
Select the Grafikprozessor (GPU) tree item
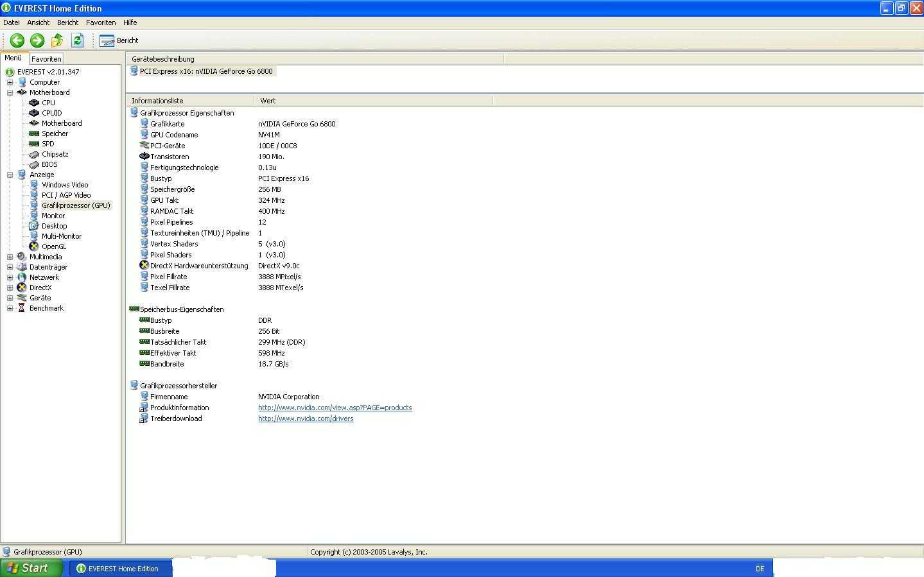pyautogui.click(x=76, y=205)
